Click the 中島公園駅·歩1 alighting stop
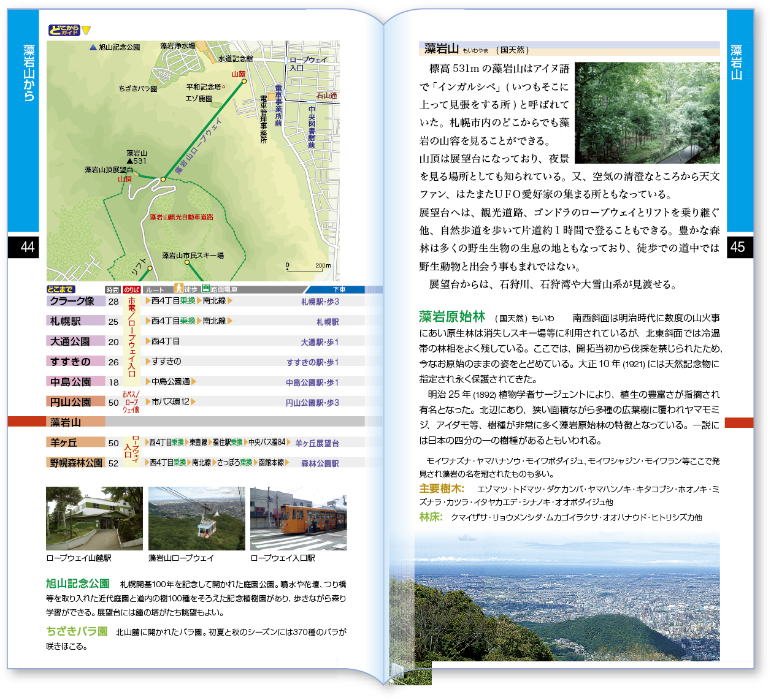Image resolution: width=771 pixels, height=700 pixels. click(312, 382)
